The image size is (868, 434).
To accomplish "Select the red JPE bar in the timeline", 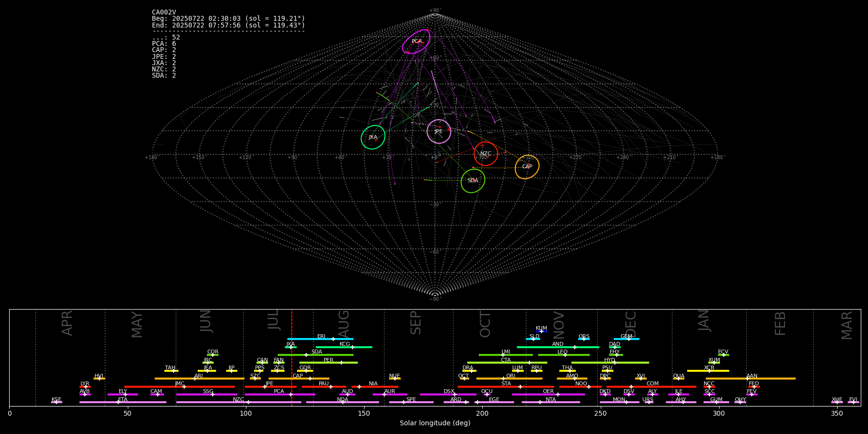I will click(271, 386).
